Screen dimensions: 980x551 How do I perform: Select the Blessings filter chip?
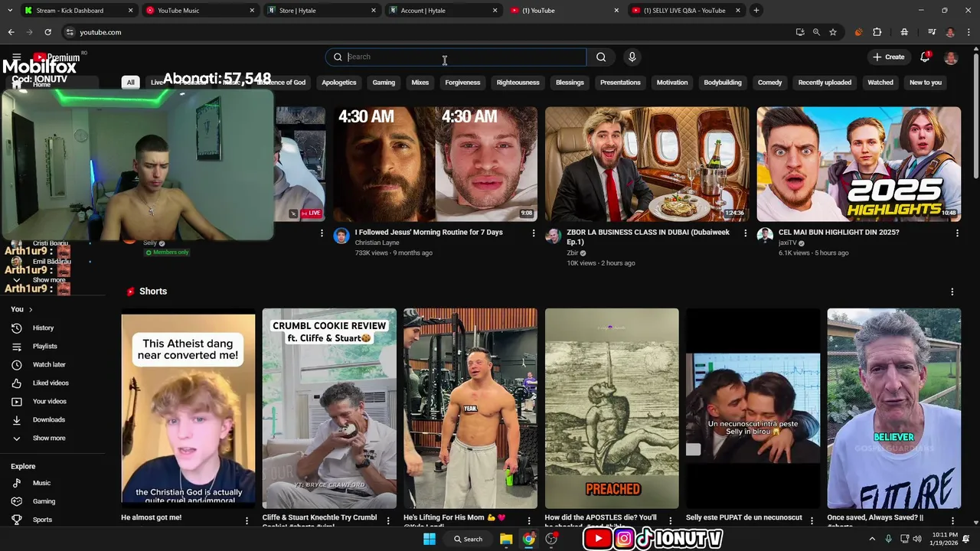pos(570,83)
